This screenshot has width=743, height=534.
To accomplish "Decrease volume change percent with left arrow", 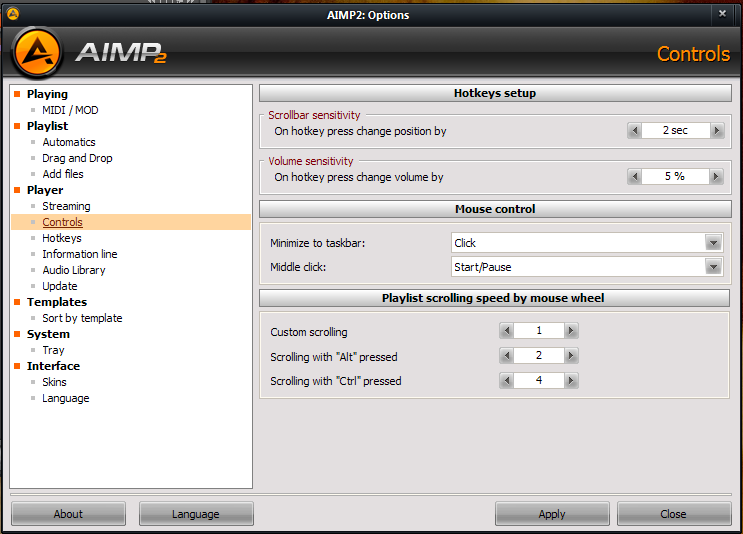I will pyautogui.click(x=634, y=177).
